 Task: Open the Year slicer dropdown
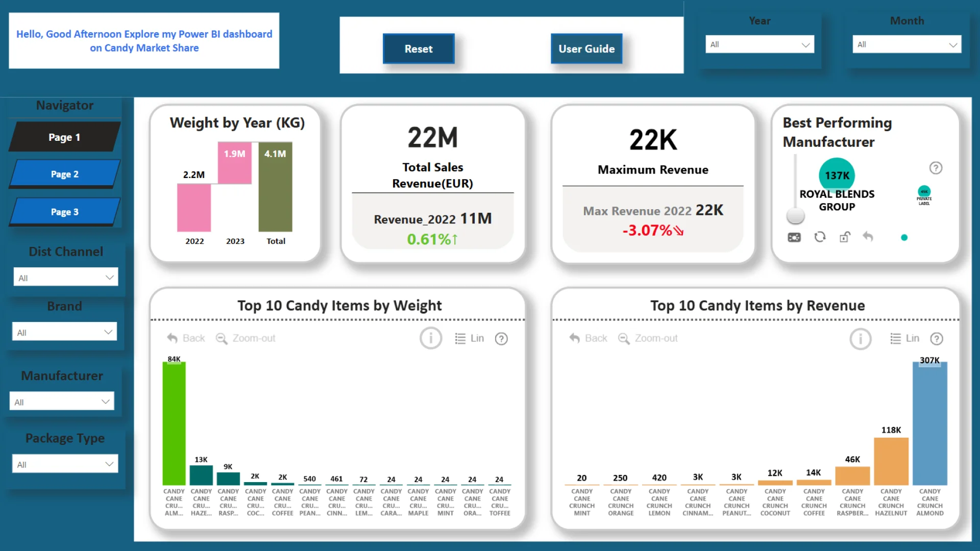[759, 44]
